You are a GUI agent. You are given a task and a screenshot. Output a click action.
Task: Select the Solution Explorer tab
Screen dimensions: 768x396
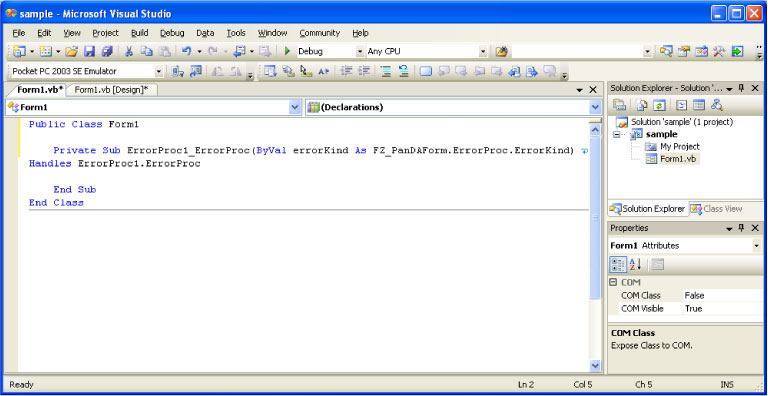[x=648, y=209]
